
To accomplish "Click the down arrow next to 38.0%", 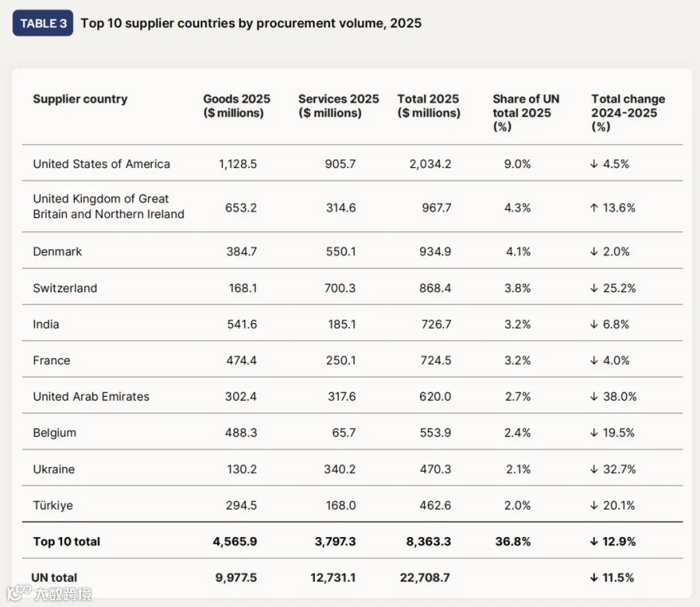I will tap(593, 396).
